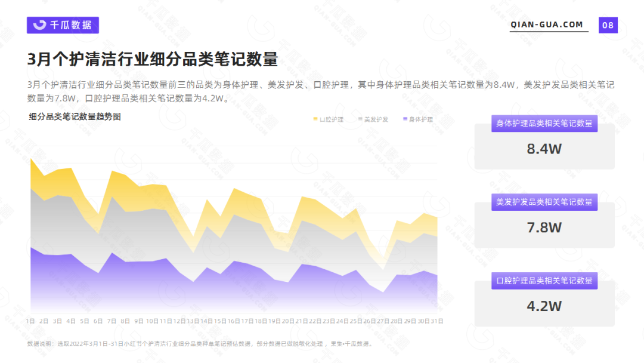Click the purple 身体护理品类相关笔记数量 card header badge
The width and height of the screenshot is (644, 363).
(x=543, y=124)
